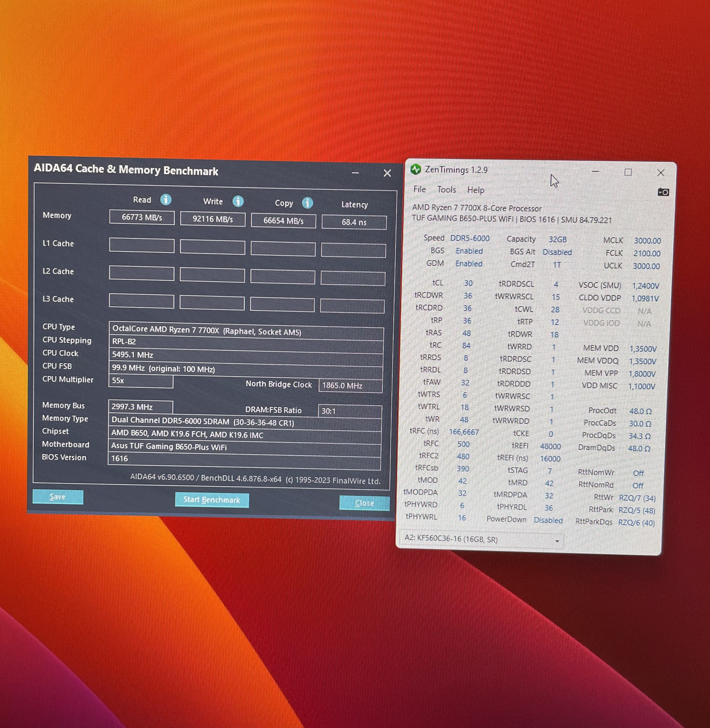Click the L1 Cache Read result box
Image resolution: width=710 pixels, height=728 pixels.
(x=142, y=245)
